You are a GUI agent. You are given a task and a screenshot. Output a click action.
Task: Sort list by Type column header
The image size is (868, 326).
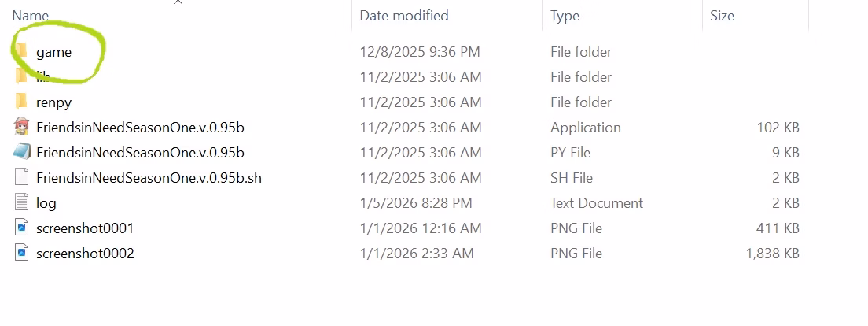[x=565, y=16]
